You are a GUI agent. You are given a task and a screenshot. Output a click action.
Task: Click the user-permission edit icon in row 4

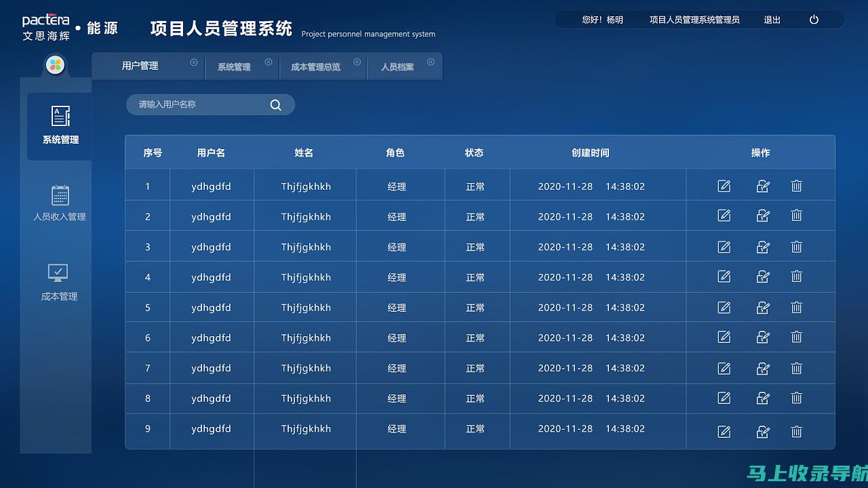coord(763,277)
